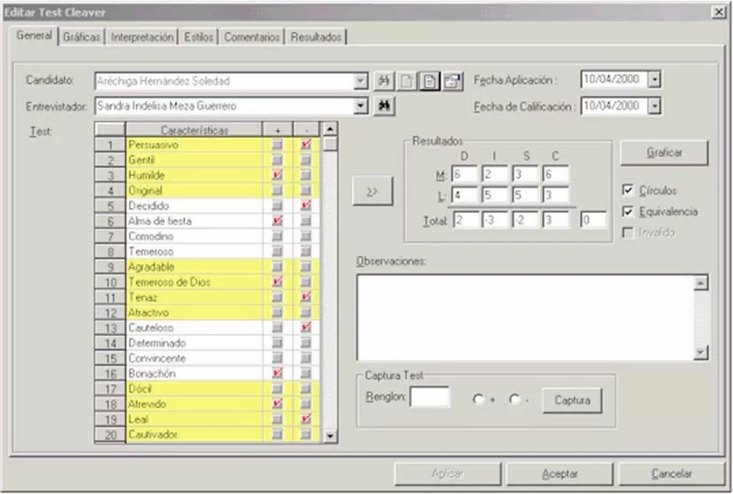Switch to the Interpretación tab
The height and width of the screenshot is (494, 733).
click(142, 37)
